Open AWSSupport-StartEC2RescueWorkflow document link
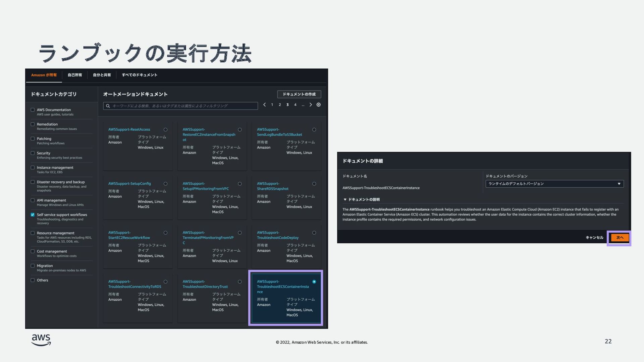The image size is (644, 362). pos(129,235)
